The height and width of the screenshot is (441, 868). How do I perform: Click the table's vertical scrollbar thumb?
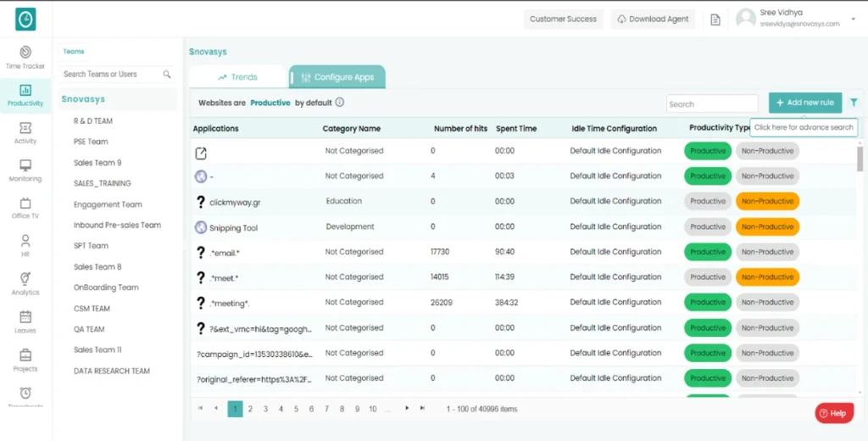coord(860,159)
